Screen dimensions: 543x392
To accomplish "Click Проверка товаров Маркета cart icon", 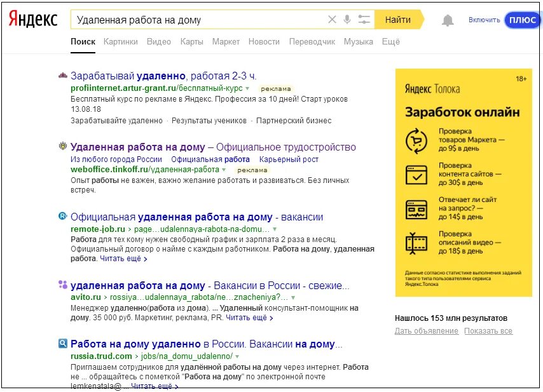I will (x=416, y=141).
